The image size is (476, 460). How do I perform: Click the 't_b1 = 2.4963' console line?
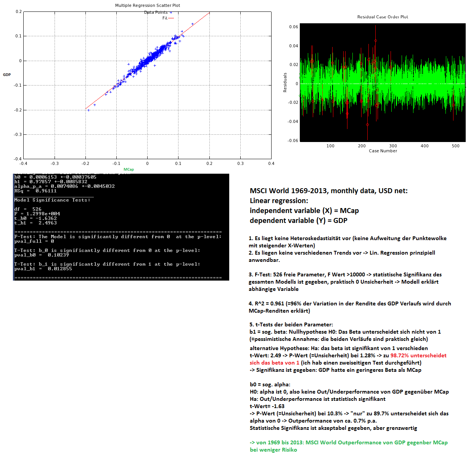pyautogui.click(x=35, y=223)
